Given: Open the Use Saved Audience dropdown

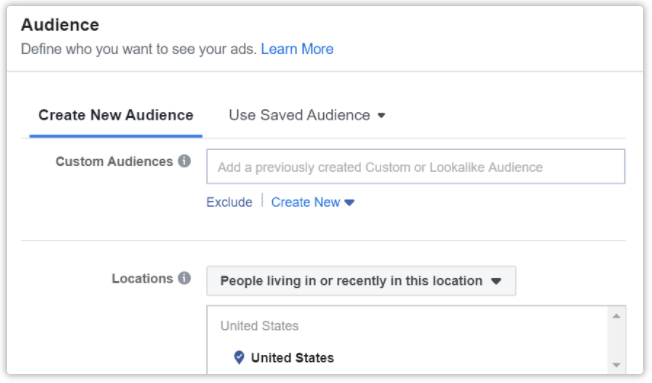Looking at the screenshot, I should tap(307, 115).
